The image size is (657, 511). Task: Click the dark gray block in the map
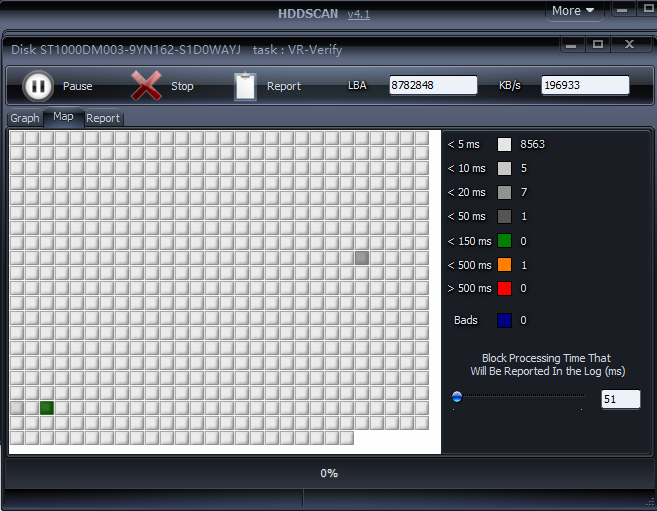tap(362, 258)
